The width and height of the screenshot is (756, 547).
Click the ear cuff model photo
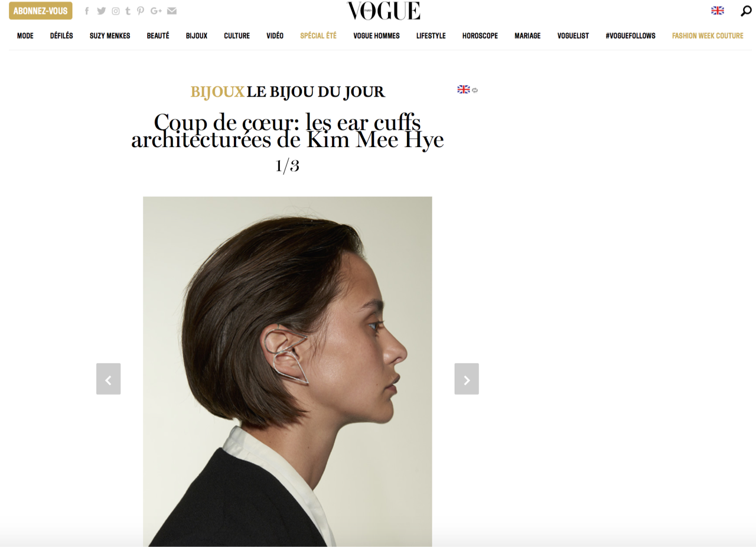[x=288, y=372]
